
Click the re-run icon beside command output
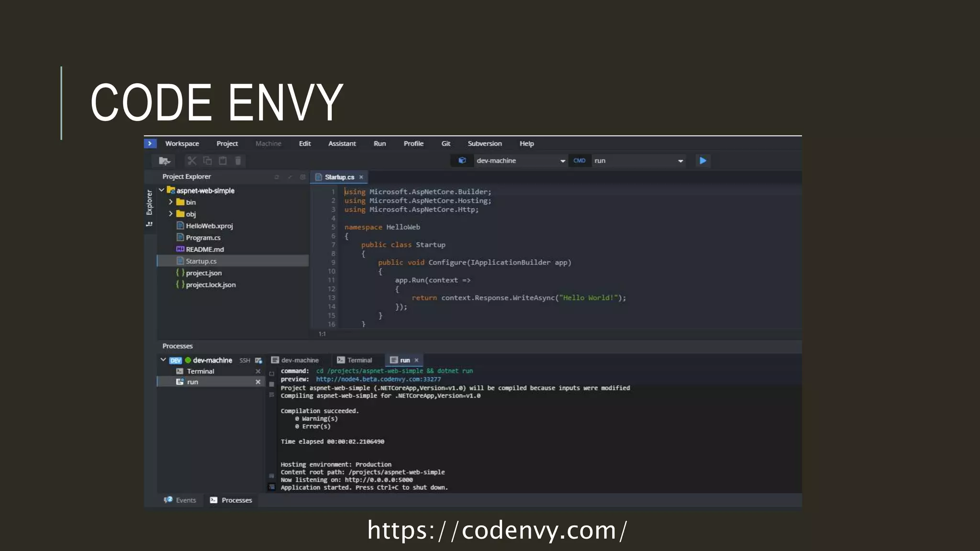click(x=272, y=374)
